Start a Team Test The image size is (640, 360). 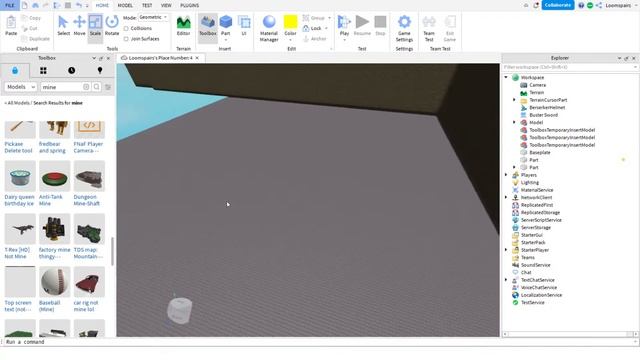point(429,28)
